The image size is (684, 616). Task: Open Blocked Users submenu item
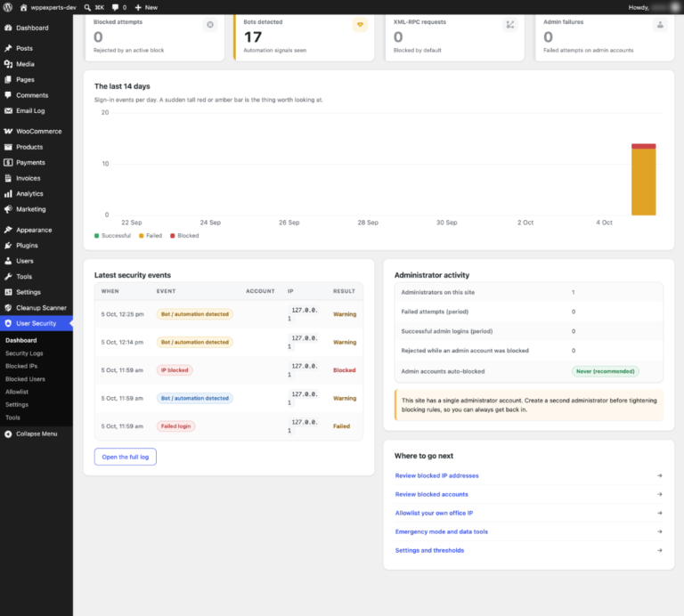point(25,379)
